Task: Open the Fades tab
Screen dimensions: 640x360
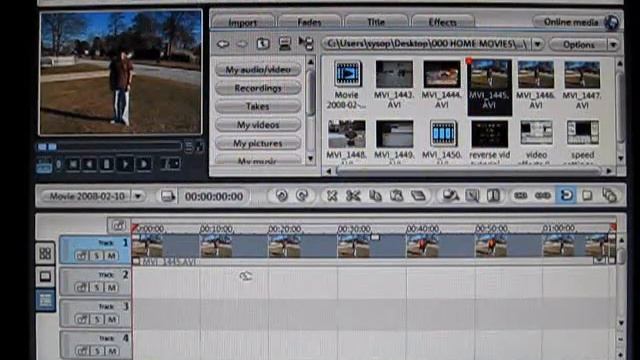Action: click(x=309, y=22)
